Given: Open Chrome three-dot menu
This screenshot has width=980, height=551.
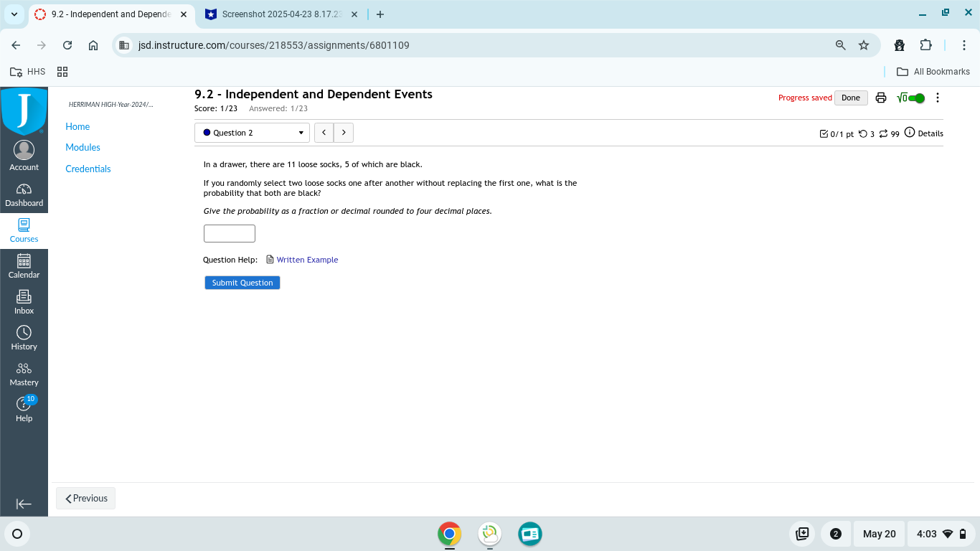Looking at the screenshot, I should pyautogui.click(x=964, y=45).
